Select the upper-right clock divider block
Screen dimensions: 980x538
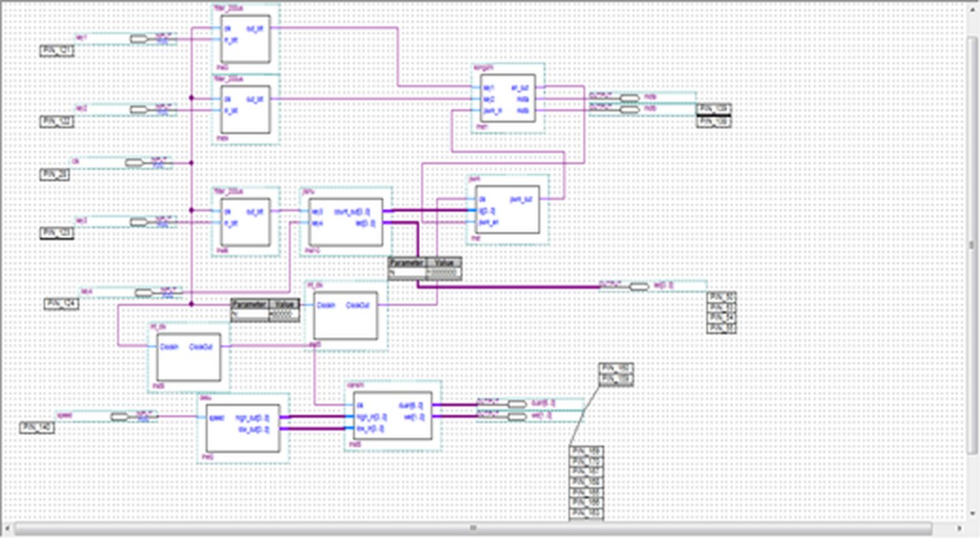coord(346,315)
